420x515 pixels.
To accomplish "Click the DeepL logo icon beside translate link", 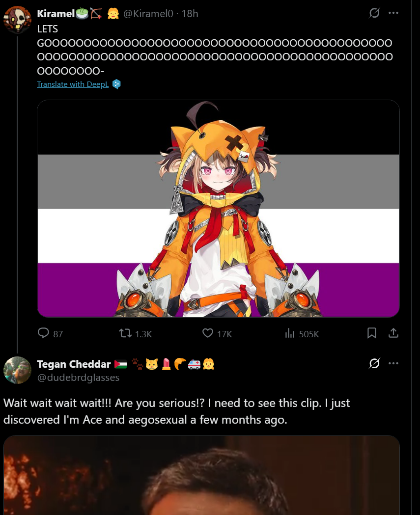I will pos(116,84).
